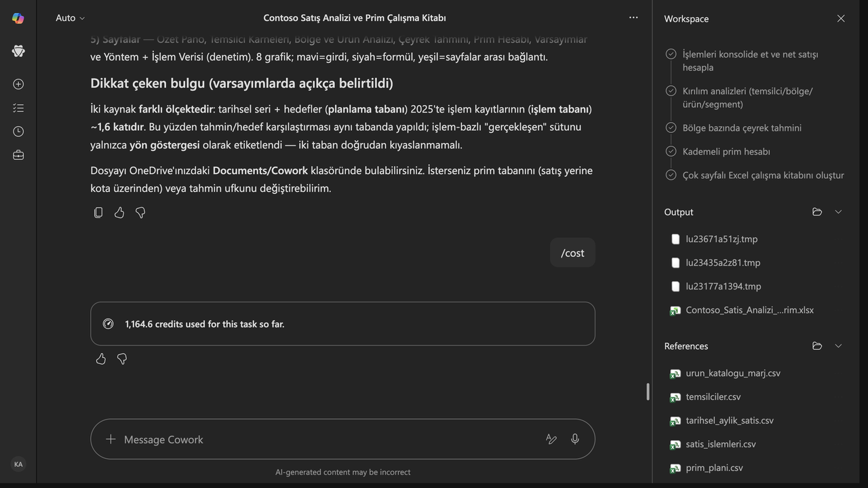Open the Auto model dropdown

[x=71, y=18]
